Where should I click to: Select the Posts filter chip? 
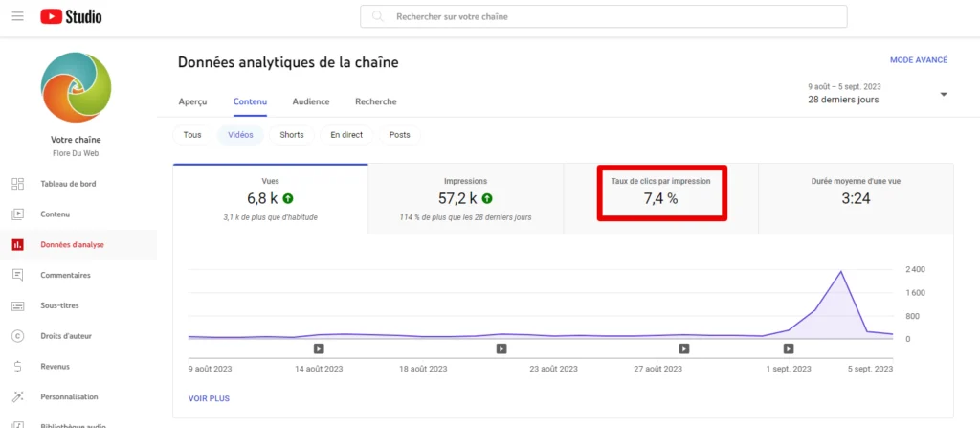pos(399,135)
